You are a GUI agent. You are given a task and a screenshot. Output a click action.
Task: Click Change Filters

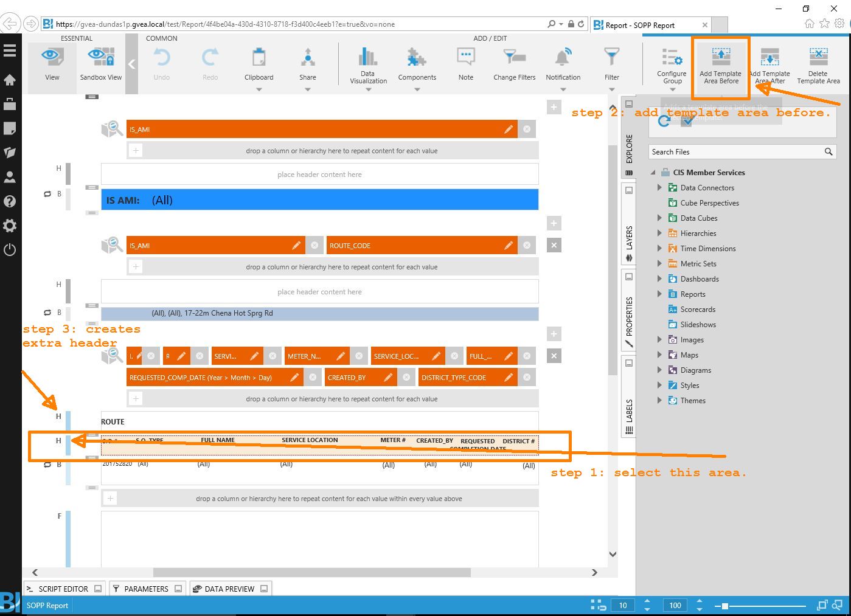coord(515,64)
